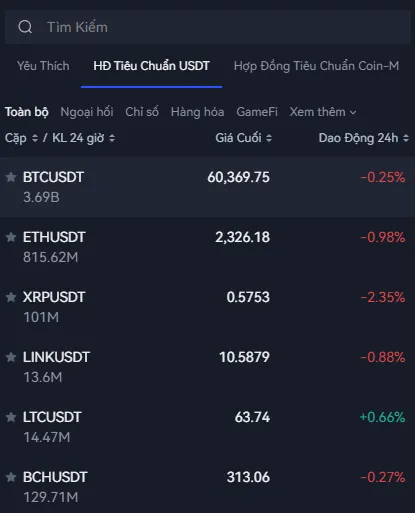Expand the Xem thêm dropdown
The height and width of the screenshot is (513, 415).
(x=323, y=112)
